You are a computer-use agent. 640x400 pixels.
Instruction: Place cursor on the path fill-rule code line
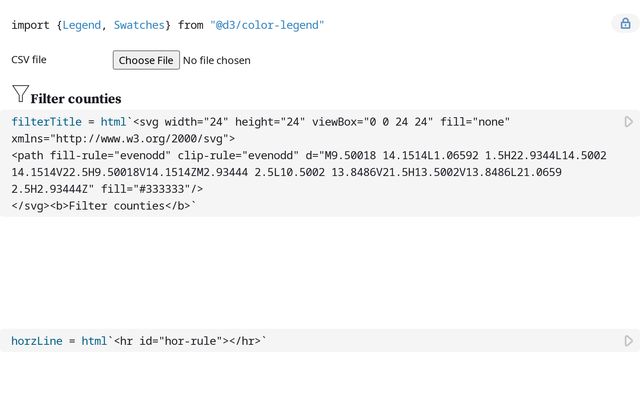click(x=300, y=156)
